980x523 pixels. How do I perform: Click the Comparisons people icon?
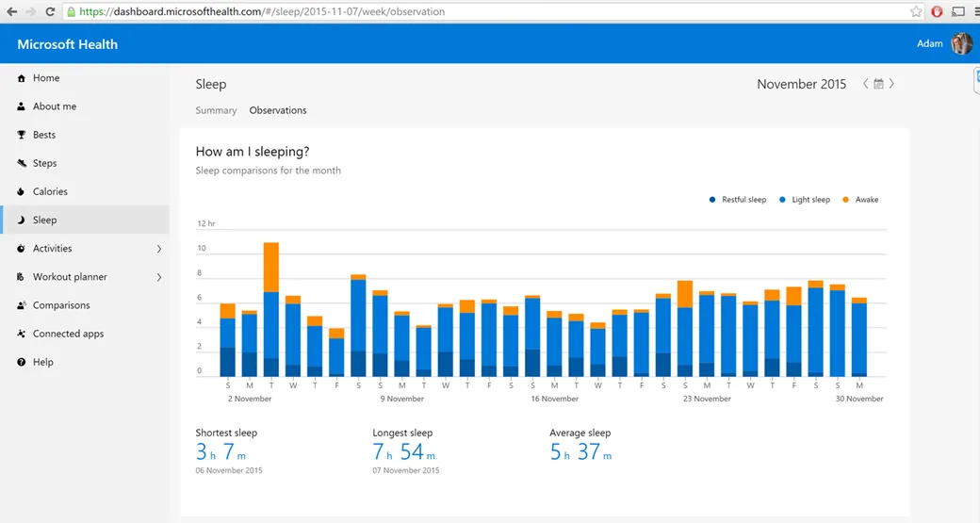point(22,305)
